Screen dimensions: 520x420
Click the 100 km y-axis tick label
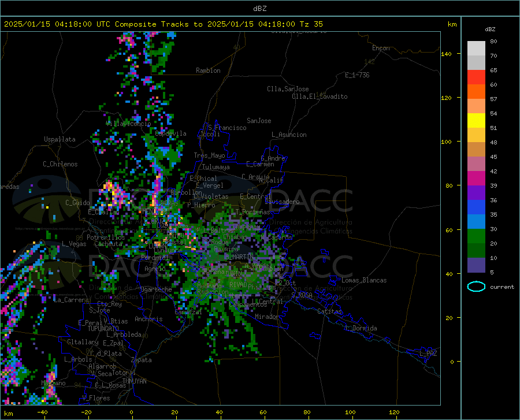pos(447,142)
